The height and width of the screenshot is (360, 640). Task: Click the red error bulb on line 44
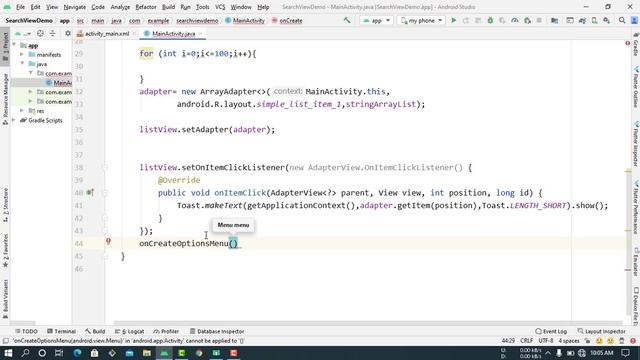point(108,242)
